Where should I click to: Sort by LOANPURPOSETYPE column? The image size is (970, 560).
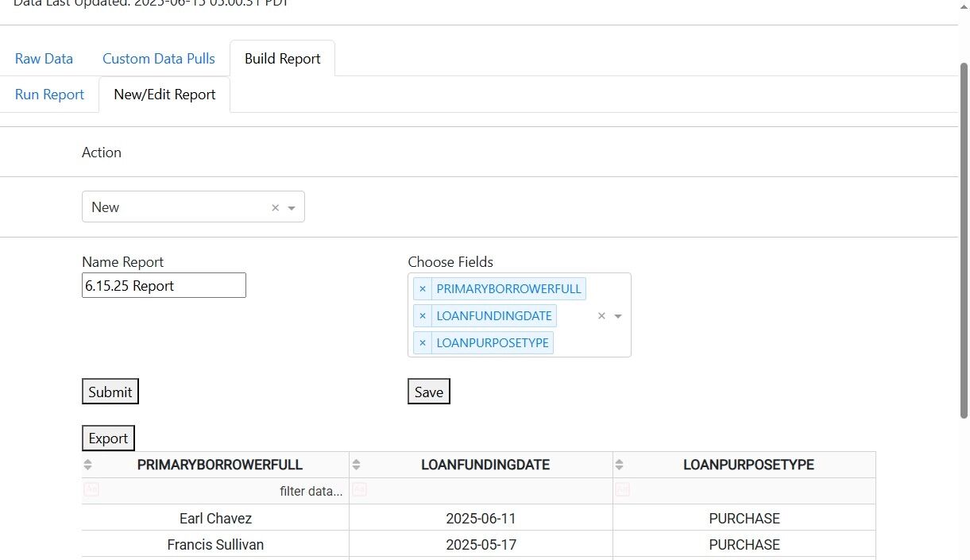click(x=620, y=465)
